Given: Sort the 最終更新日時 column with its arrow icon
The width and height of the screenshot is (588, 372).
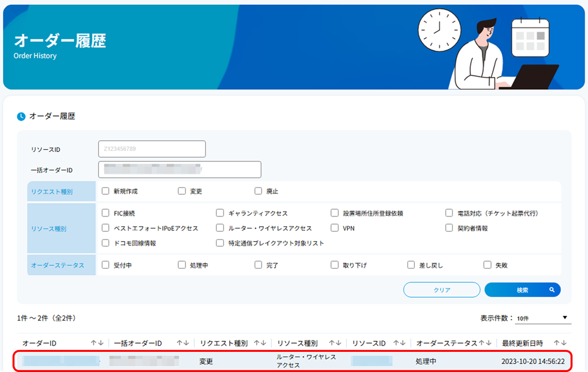Looking at the screenshot, I should (x=560, y=342).
